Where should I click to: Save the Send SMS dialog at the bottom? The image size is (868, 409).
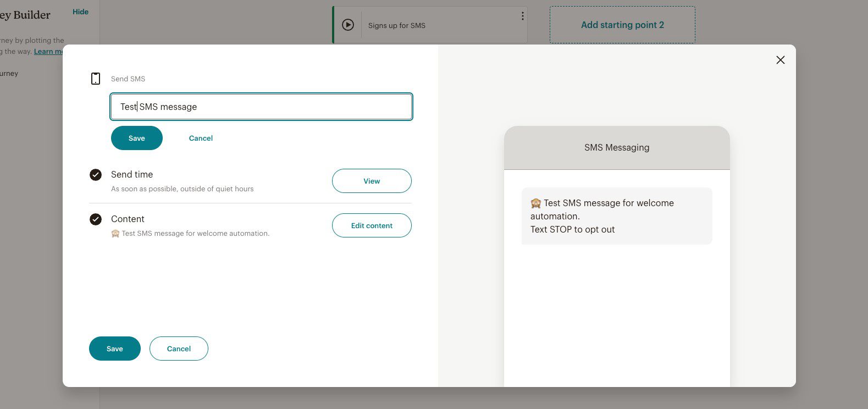[115, 349]
